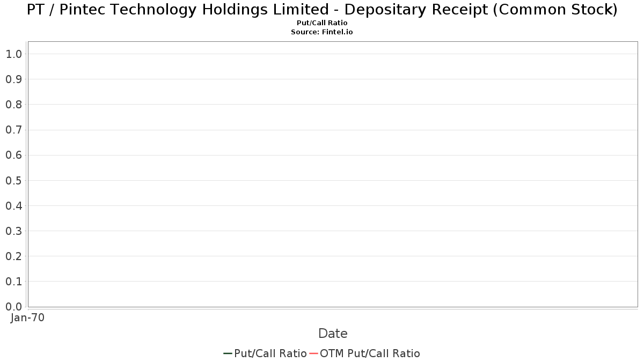
Task: Click the Put/Call Ratio legend entry
Action: point(265,353)
